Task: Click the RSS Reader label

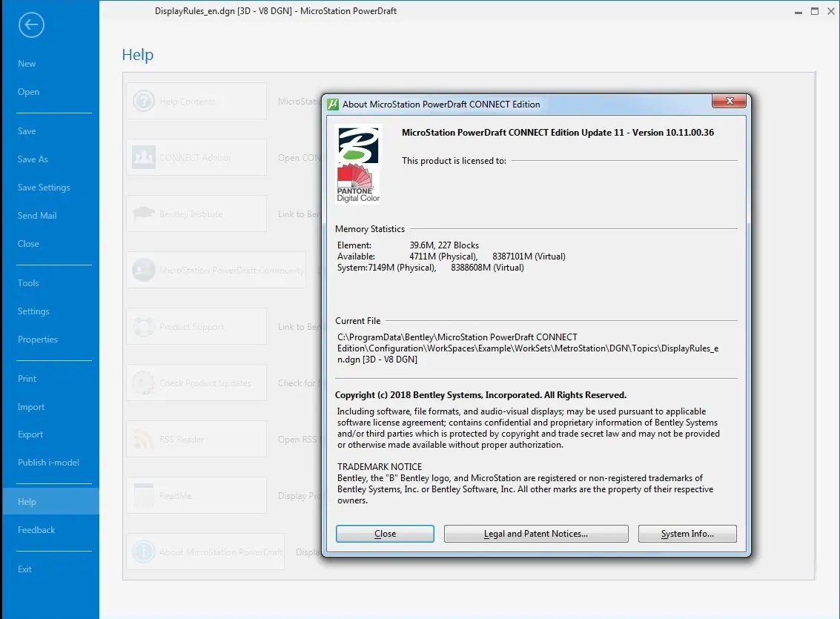Action: click(x=182, y=439)
